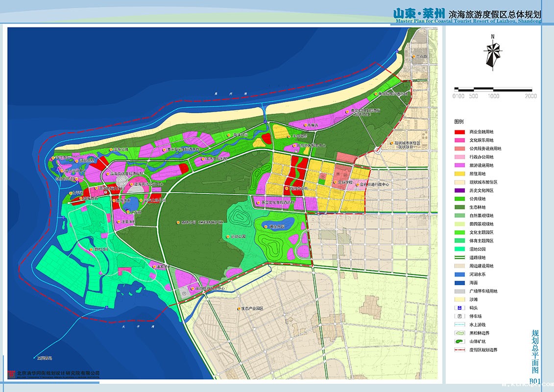Click the 山体矿坑 green shape legend icon
554x392 pixels.
click(x=459, y=341)
